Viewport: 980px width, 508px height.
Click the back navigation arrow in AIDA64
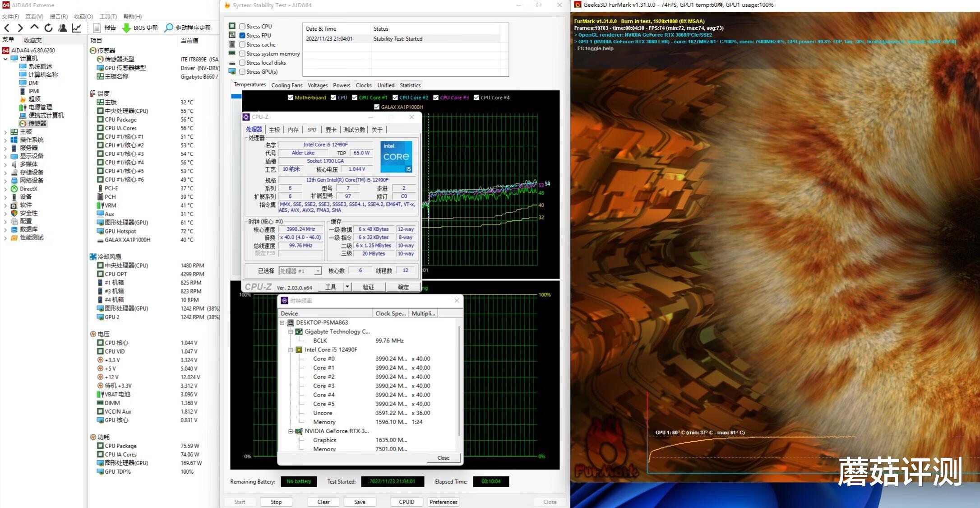7,28
